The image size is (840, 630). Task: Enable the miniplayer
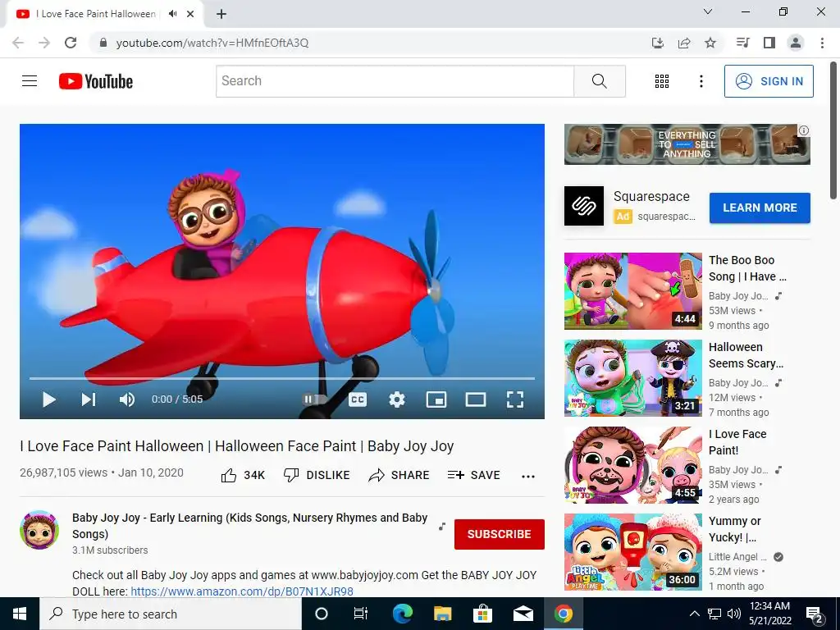coord(436,399)
